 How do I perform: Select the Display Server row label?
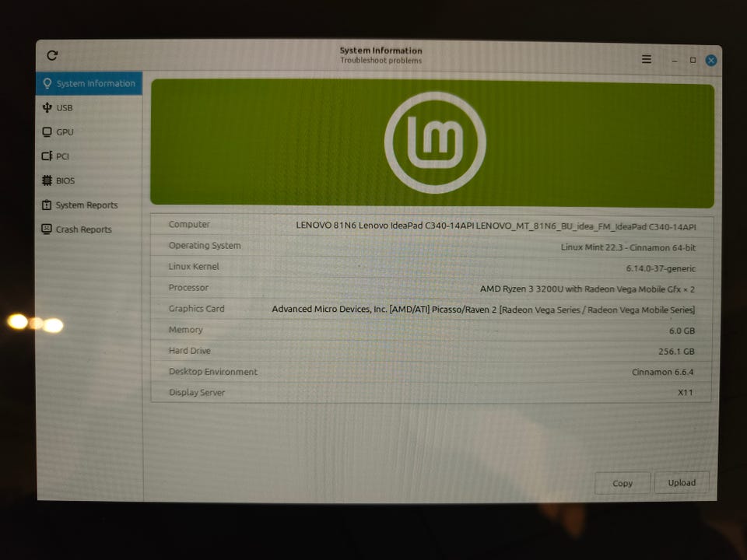197,392
